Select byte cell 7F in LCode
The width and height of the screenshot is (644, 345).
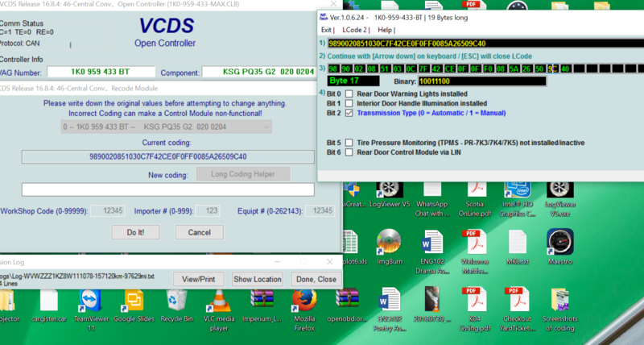pos(423,69)
